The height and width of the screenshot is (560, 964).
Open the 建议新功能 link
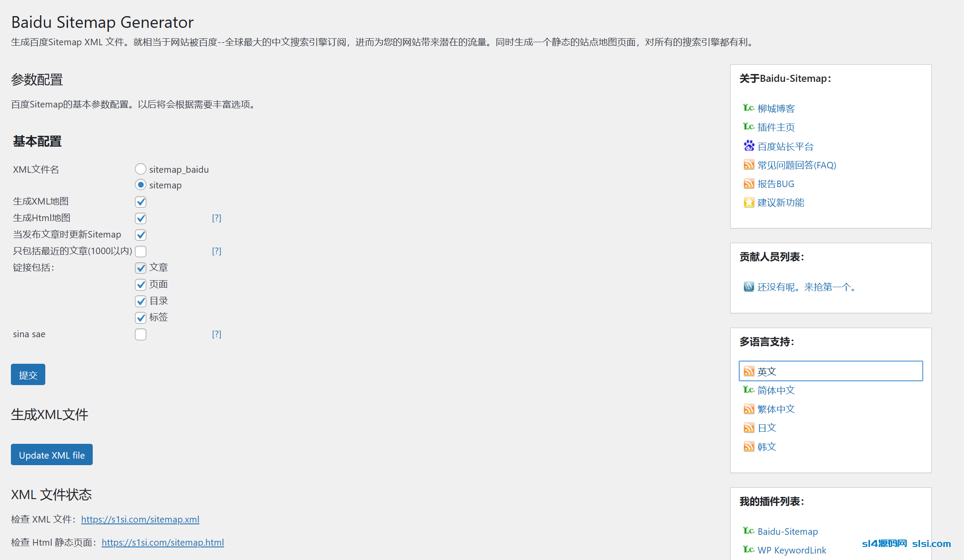point(781,202)
